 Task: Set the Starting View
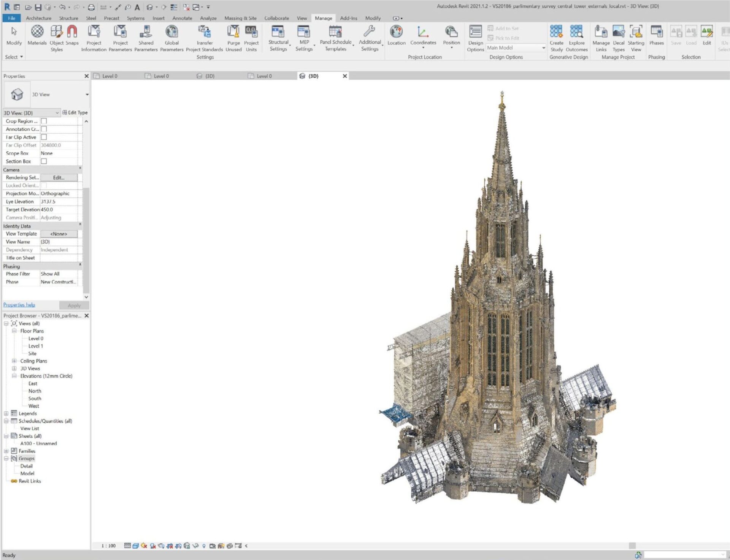636,38
